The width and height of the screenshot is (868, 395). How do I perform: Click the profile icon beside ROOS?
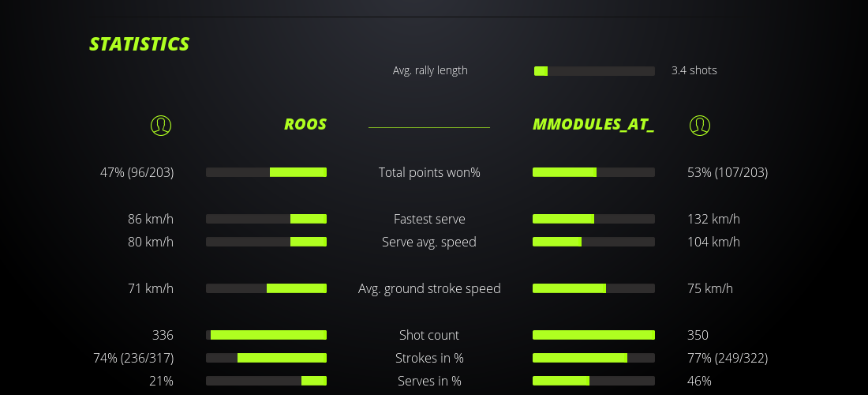point(160,125)
